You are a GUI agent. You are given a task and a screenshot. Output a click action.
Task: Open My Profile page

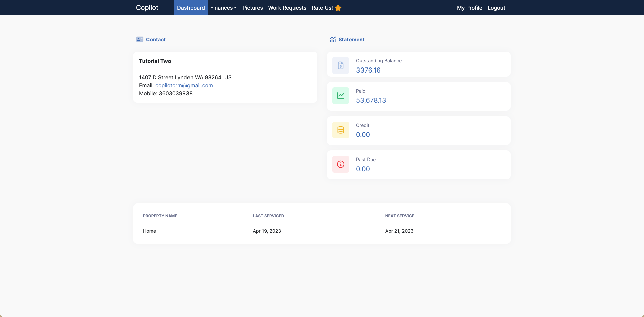(470, 8)
